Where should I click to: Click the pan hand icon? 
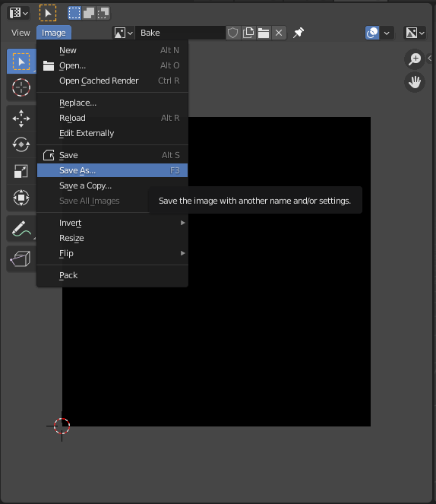(415, 82)
